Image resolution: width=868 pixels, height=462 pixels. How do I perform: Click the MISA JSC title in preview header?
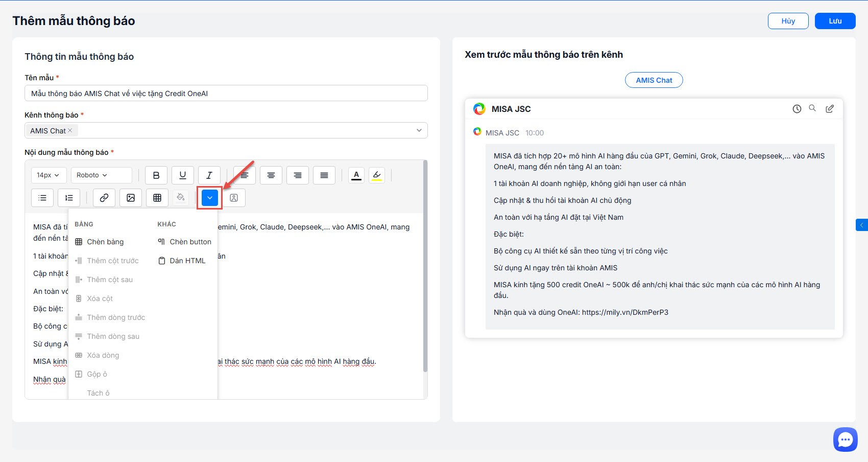[511, 109]
